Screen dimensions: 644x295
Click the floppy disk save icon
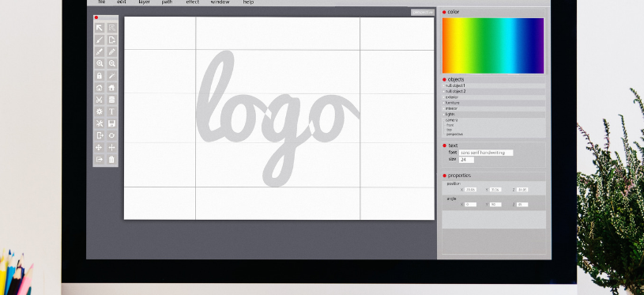[x=111, y=123]
